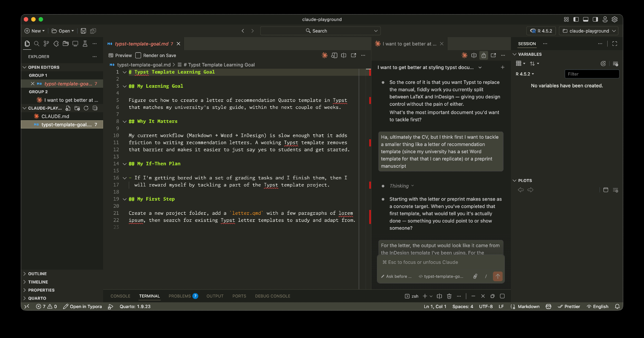Switch to the PROBLEMS tab
Viewport: 644px width, 338px height.
pyautogui.click(x=180, y=296)
